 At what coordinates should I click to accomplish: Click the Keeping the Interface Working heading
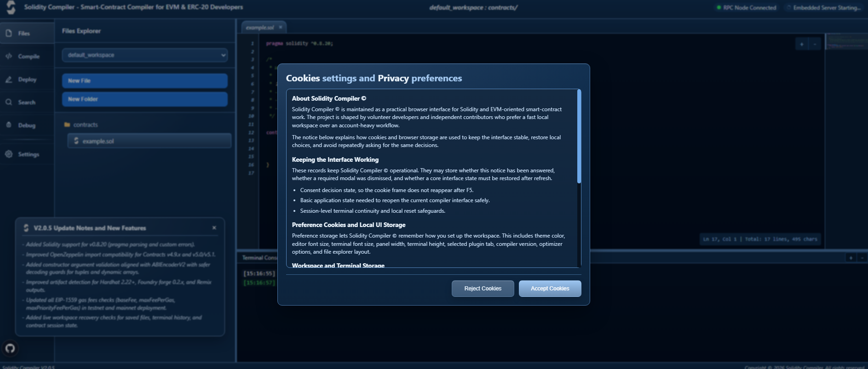click(x=335, y=159)
